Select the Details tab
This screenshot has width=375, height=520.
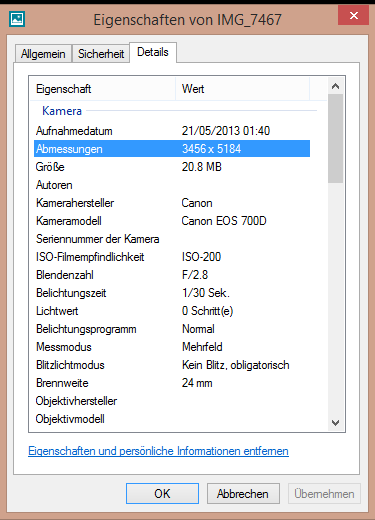(x=153, y=52)
